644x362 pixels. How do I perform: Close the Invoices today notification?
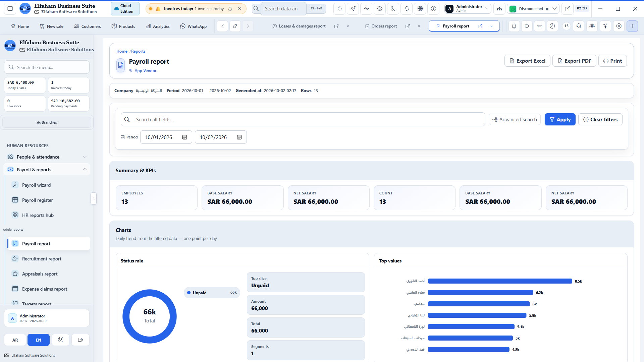pos(239,9)
